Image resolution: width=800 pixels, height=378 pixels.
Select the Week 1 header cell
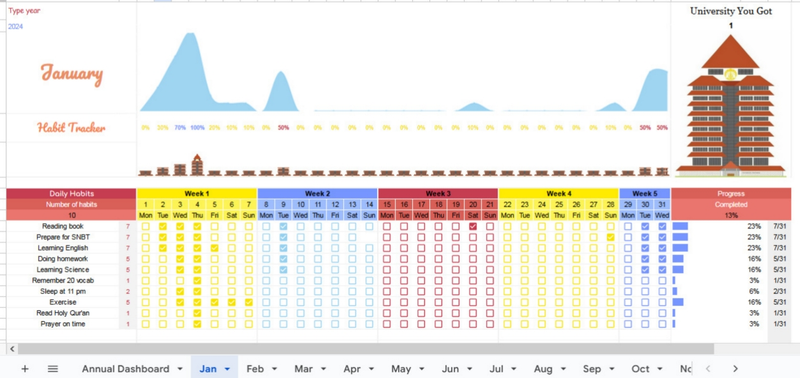[x=197, y=193]
